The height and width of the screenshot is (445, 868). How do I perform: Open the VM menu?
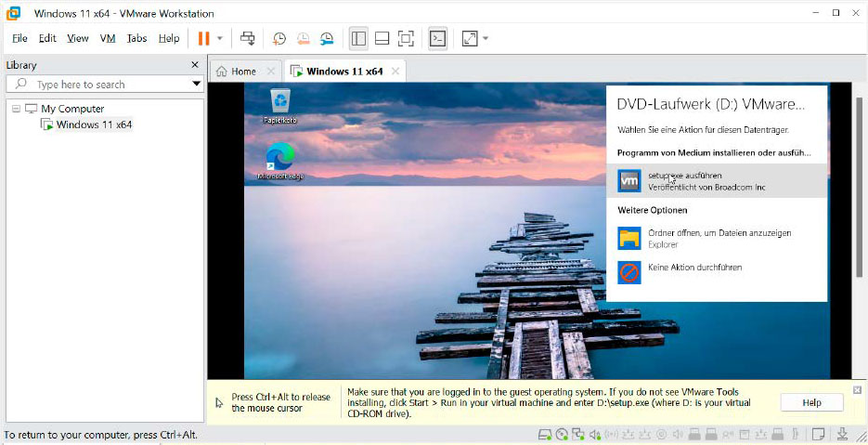tap(108, 38)
